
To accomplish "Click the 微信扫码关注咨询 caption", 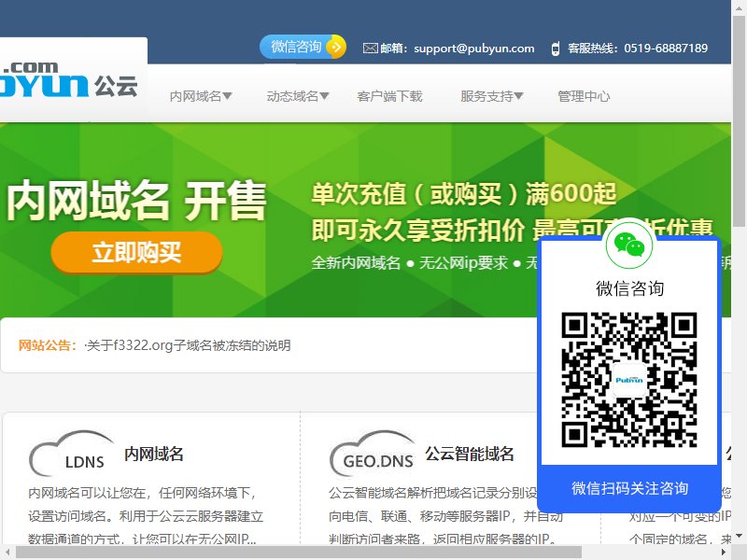I will [x=629, y=488].
